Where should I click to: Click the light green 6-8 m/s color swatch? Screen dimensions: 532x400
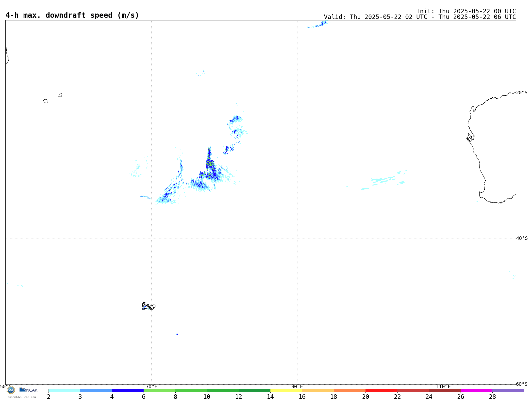click(160, 390)
